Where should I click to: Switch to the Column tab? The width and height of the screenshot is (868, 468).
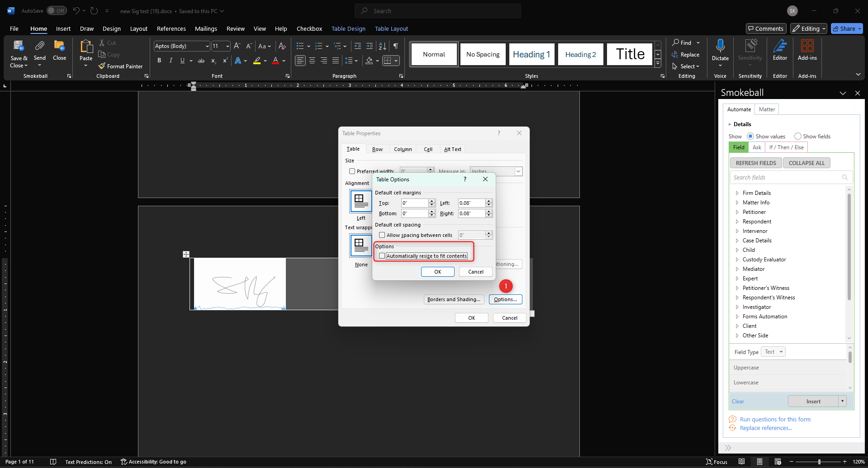tap(403, 149)
